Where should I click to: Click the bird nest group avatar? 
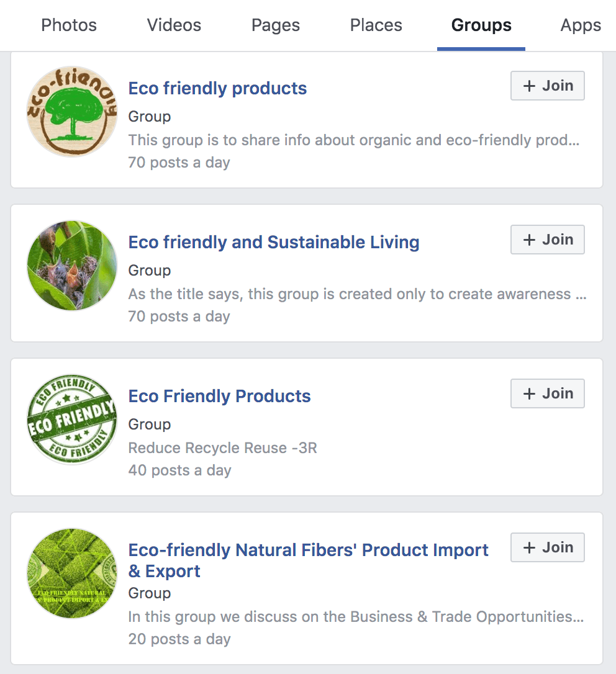coord(72,266)
